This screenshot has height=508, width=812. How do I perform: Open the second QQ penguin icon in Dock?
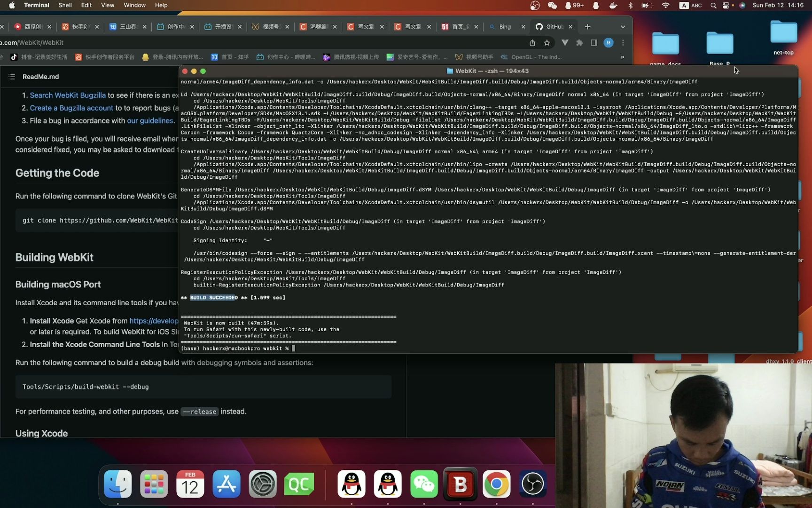point(388,484)
